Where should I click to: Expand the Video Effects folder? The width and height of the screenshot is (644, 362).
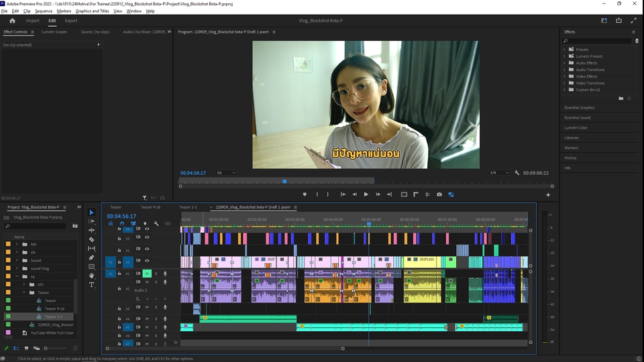(x=565, y=76)
